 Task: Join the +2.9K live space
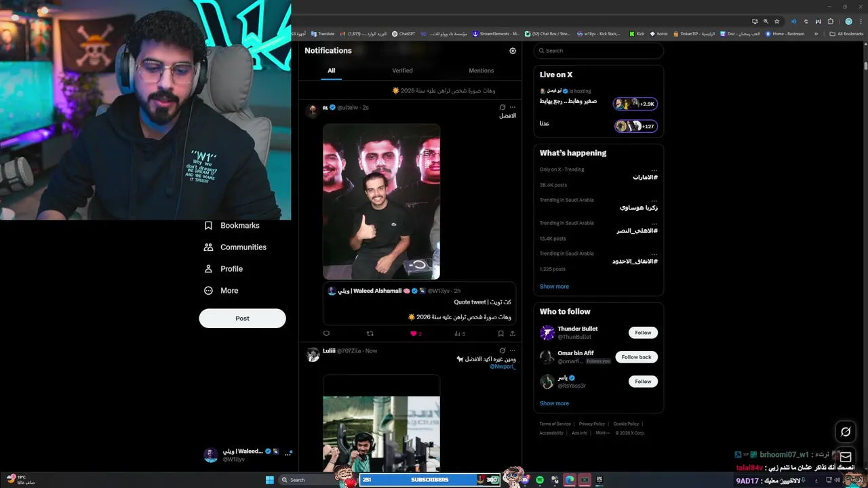[x=635, y=104]
